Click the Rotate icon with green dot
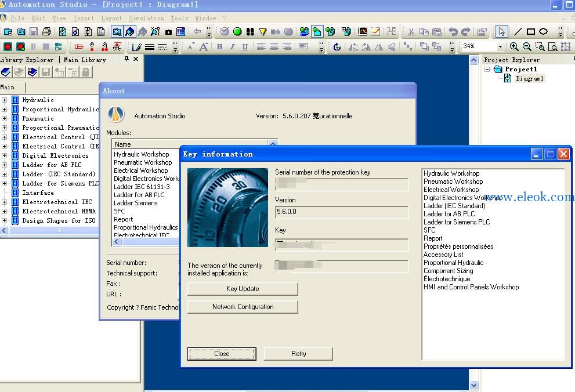Screen dimensions: 575x392 click(x=337, y=47)
